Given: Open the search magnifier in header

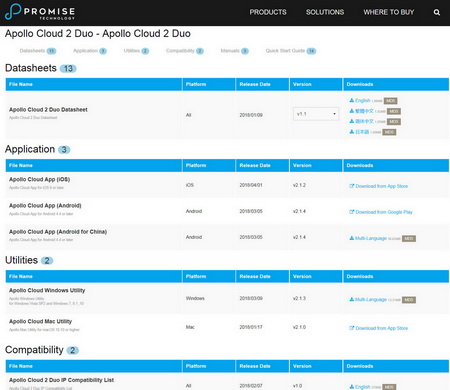Looking at the screenshot, I should 437,12.
